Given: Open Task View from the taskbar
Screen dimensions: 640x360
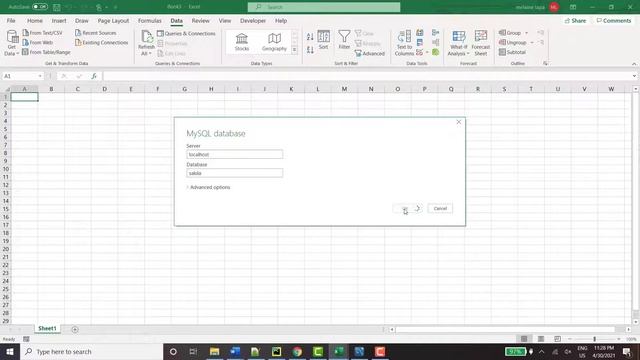Looking at the screenshot, I should tap(193, 351).
